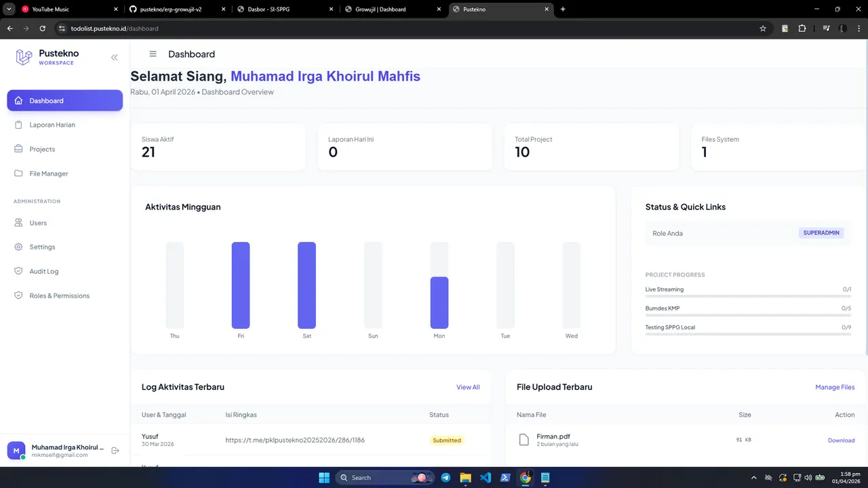Open the tab search dropdown arrow
The height and width of the screenshot is (488, 868).
[x=9, y=9]
